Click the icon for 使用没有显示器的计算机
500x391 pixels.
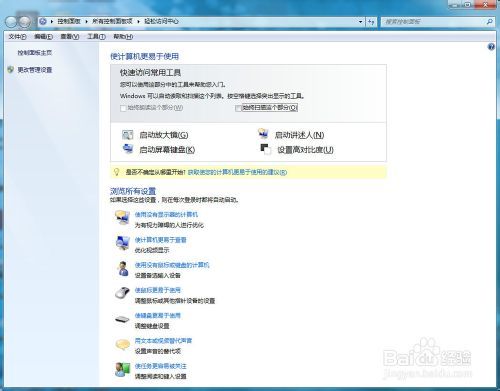point(122,218)
